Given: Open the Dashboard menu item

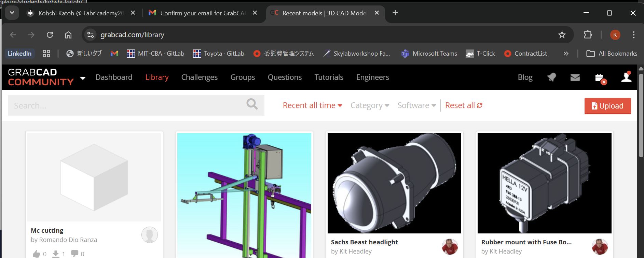Looking at the screenshot, I should [x=114, y=77].
